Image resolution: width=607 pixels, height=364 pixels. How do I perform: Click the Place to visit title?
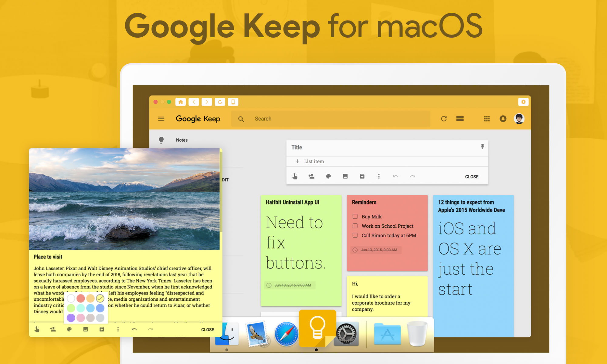tap(48, 257)
